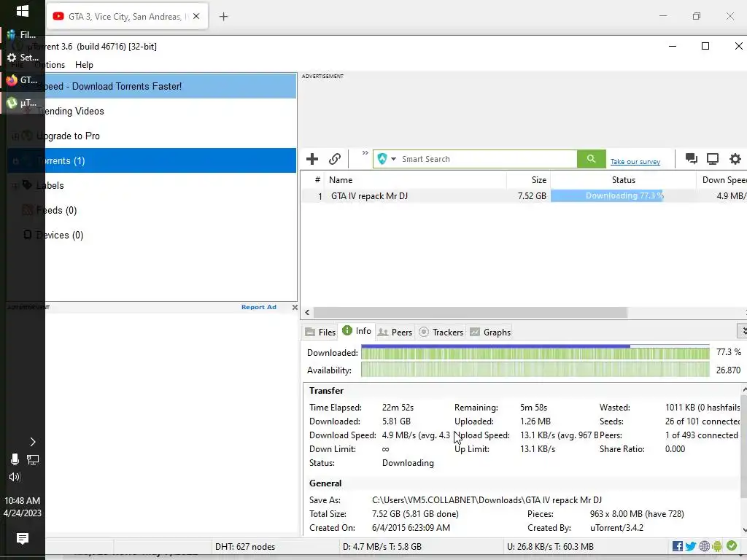This screenshot has width=747, height=560.
Task: Open the notification center icon
Action: tap(23, 538)
